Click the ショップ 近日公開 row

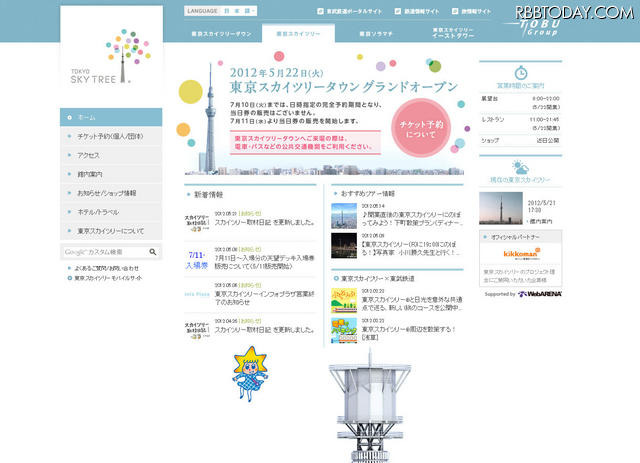coord(520,140)
